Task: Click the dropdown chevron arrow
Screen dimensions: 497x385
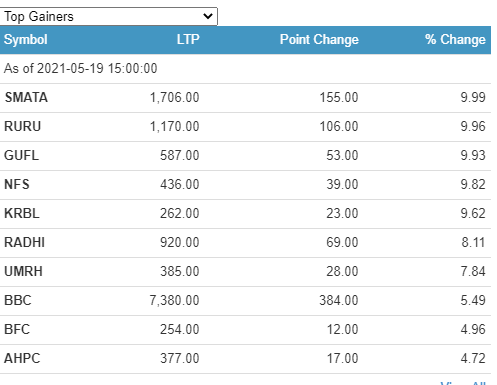Action: [x=208, y=16]
